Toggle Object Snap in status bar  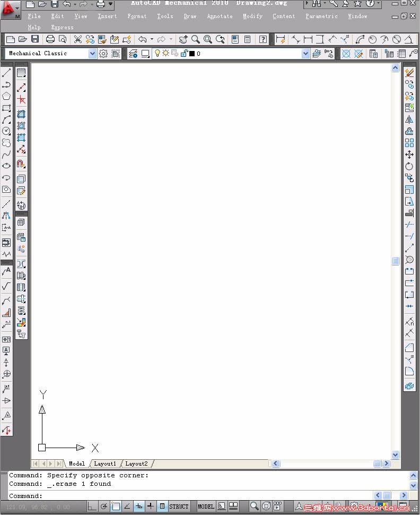pyautogui.click(x=116, y=506)
